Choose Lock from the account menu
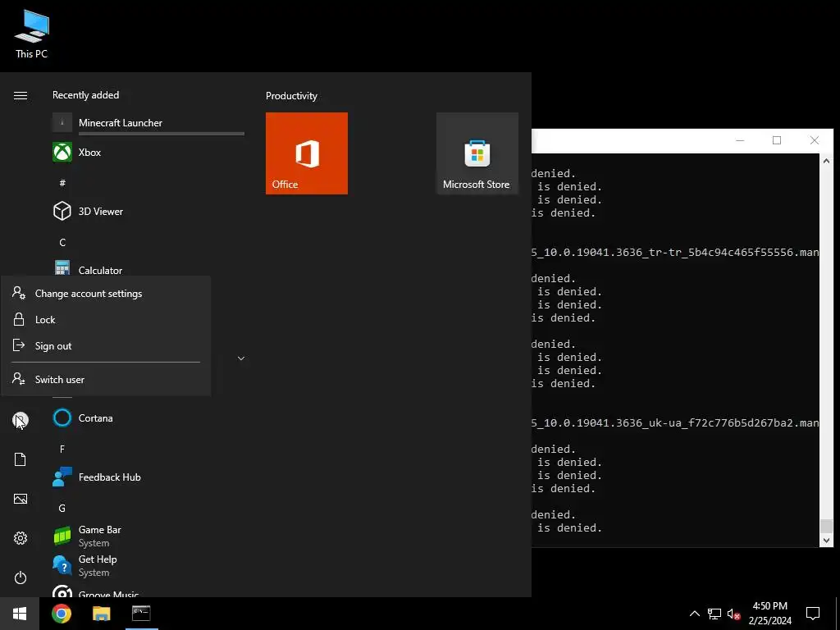840x630 pixels. click(x=106, y=320)
